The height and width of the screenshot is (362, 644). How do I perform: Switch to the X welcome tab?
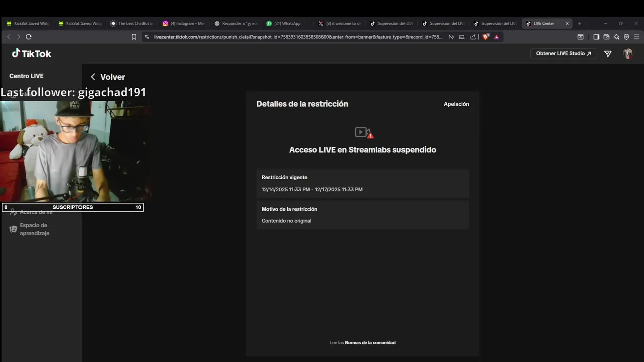(x=340, y=23)
